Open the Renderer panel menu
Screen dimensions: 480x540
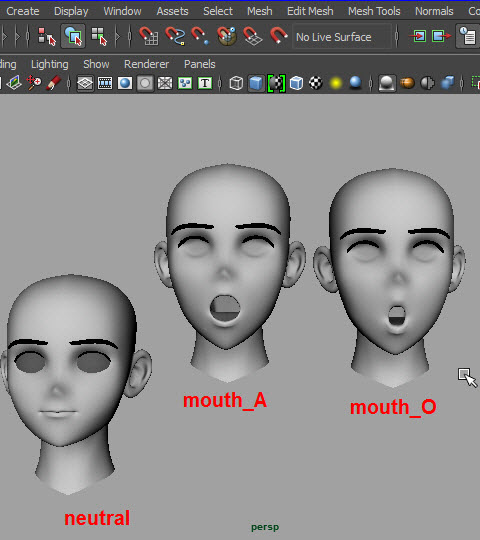click(146, 64)
